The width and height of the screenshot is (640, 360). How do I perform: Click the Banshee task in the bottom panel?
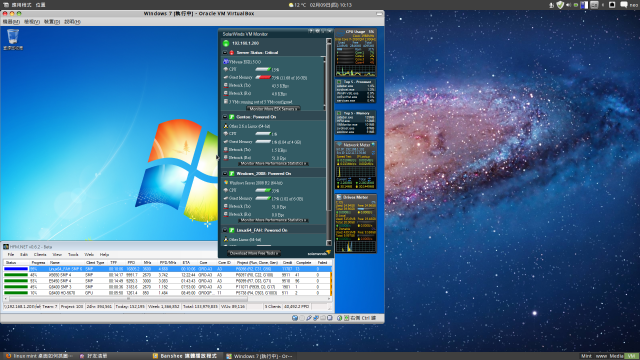click(185, 356)
